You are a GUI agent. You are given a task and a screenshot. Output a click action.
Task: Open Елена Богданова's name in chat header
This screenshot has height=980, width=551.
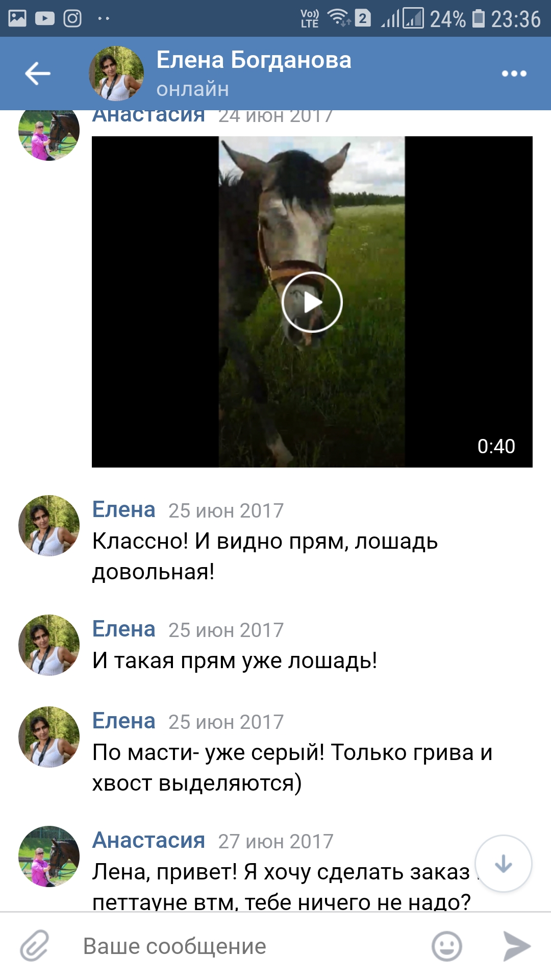[x=254, y=60]
